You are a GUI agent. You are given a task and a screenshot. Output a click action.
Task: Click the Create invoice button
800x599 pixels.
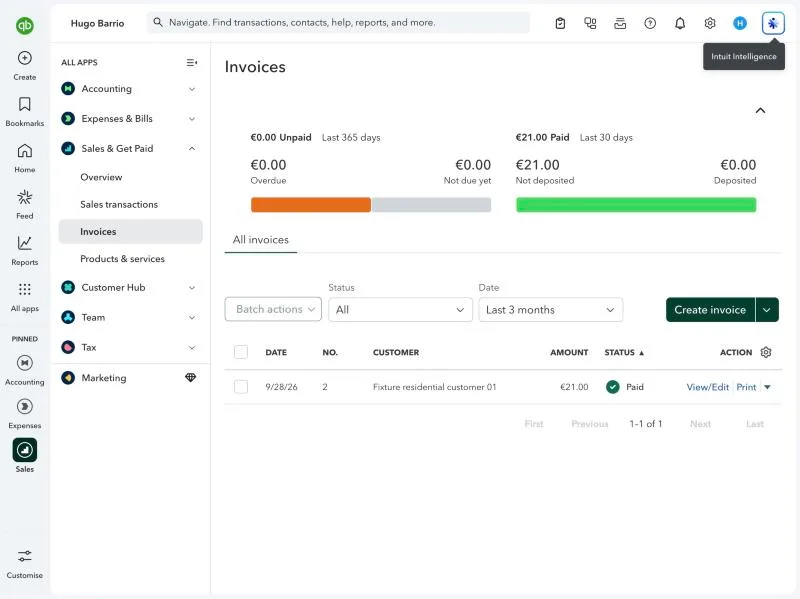click(x=710, y=310)
